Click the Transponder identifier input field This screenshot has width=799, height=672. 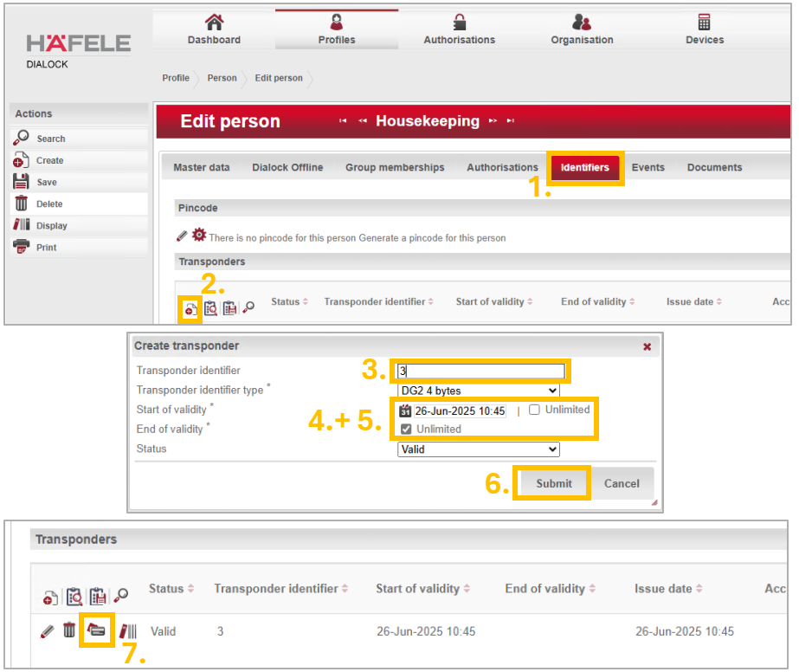pos(480,372)
